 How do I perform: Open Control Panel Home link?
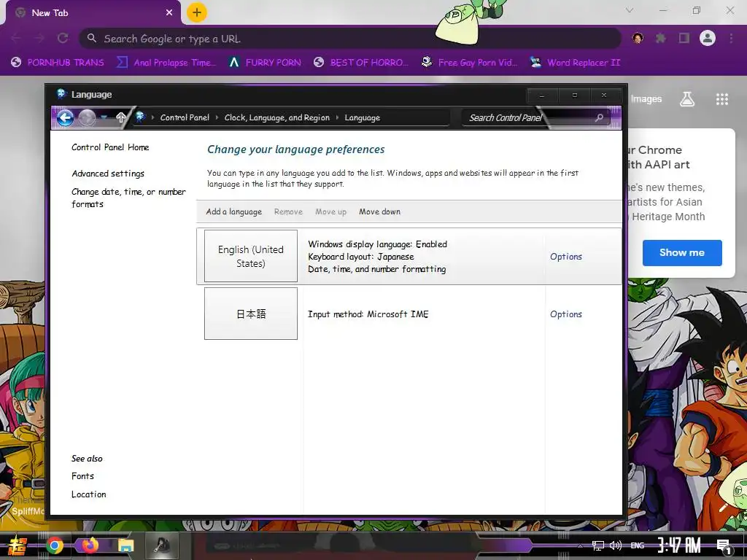pos(110,147)
